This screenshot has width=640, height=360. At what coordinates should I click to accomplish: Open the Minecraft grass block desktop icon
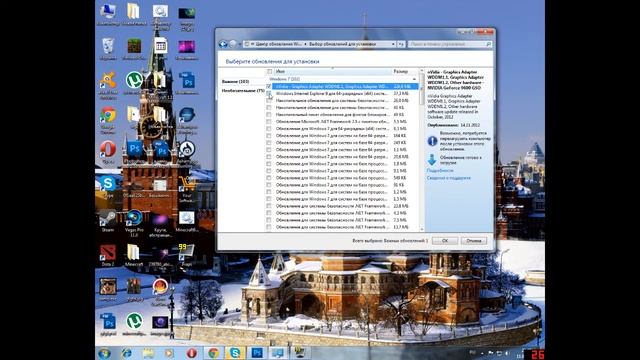coord(134,48)
